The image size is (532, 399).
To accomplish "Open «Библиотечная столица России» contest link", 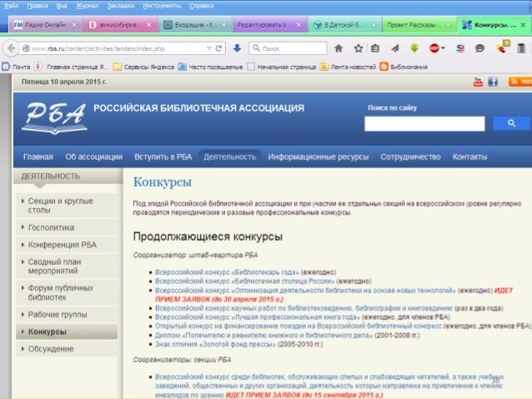I will pyautogui.click(x=244, y=282).
